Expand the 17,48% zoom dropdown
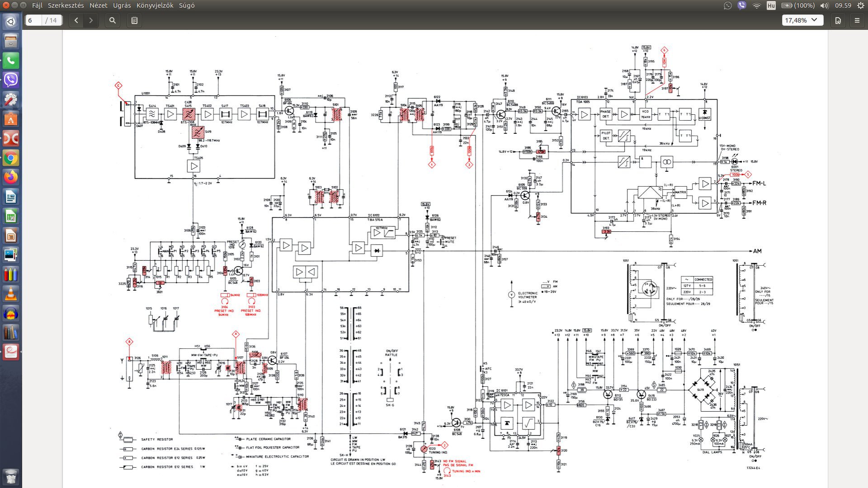Image resolution: width=868 pixels, height=488 pixels. [802, 20]
